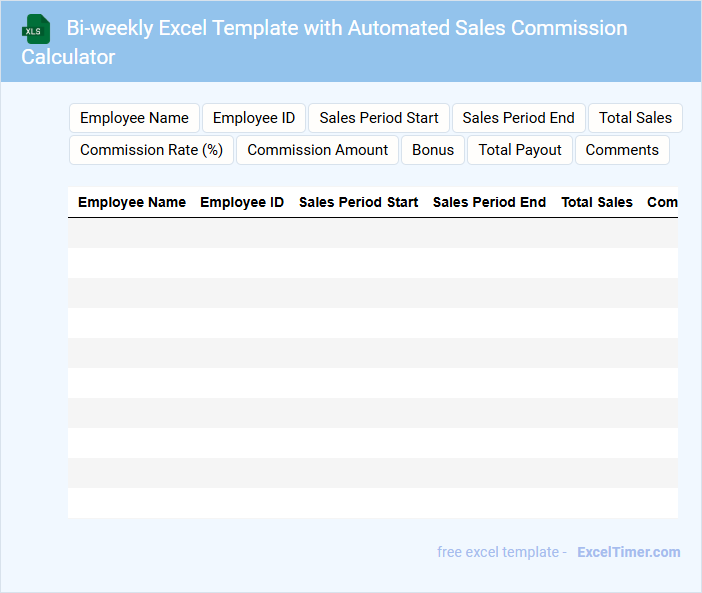Click the template title heading text
The height and width of the screenshot is (593, 702).
[x=346, y=29]
